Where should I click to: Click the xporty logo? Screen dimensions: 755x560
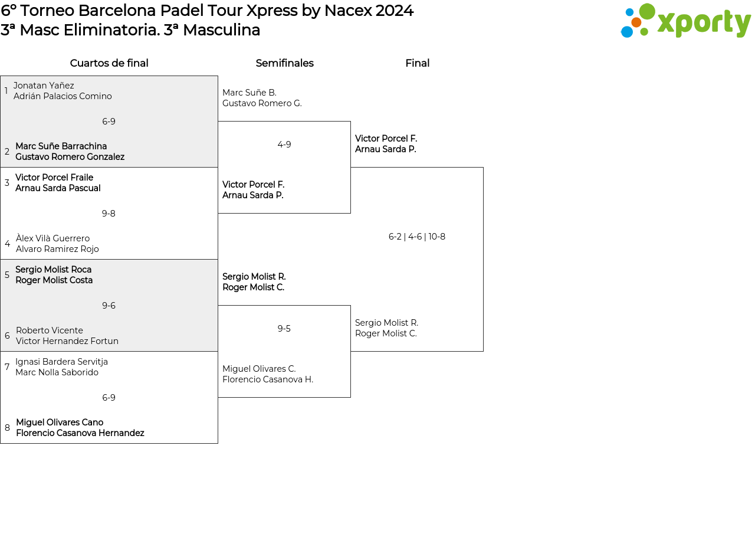pos(685,21)
